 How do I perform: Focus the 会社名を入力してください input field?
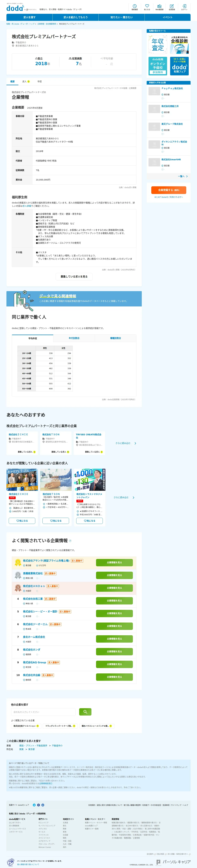point(43,712)
